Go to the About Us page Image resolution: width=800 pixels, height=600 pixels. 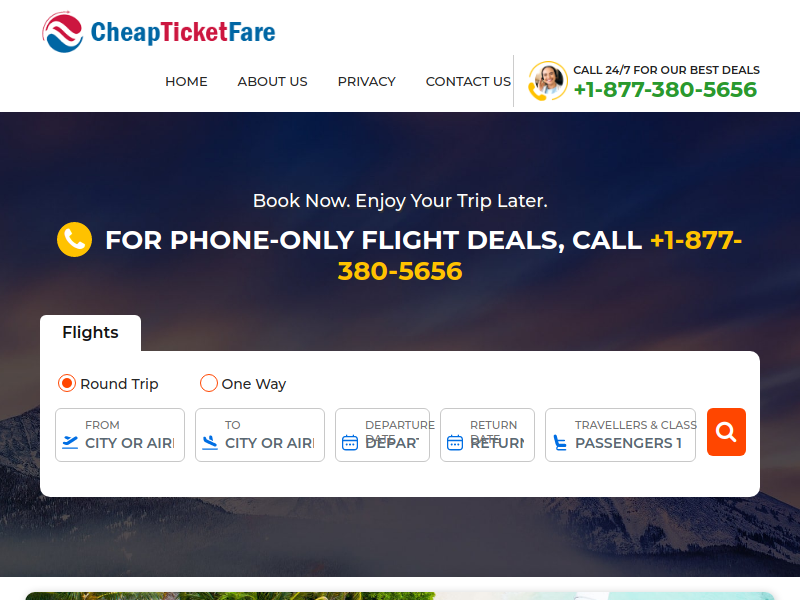point(272,82)
